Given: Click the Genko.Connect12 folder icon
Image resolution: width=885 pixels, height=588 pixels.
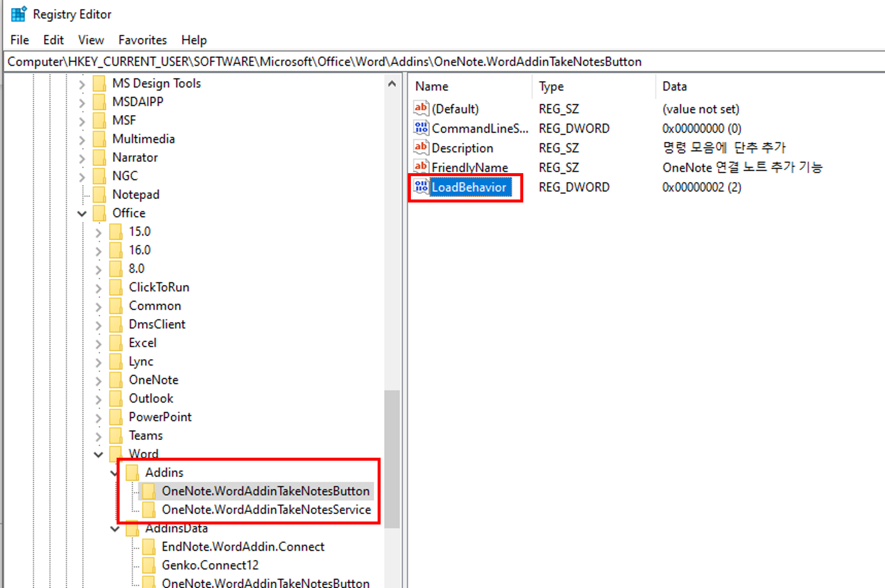Looking at the screenshot, I should pyautogui.click(x=149, y=565).
